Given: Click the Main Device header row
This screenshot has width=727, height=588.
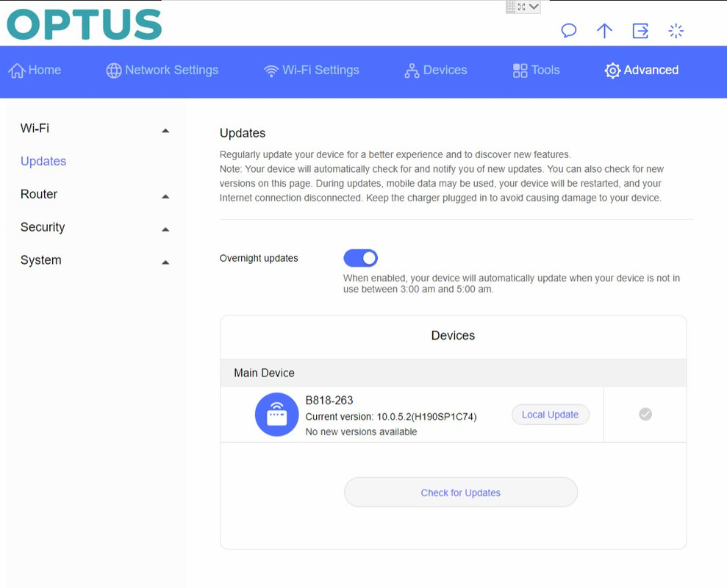Looking at the screenshot, I should tap(454, 373).
